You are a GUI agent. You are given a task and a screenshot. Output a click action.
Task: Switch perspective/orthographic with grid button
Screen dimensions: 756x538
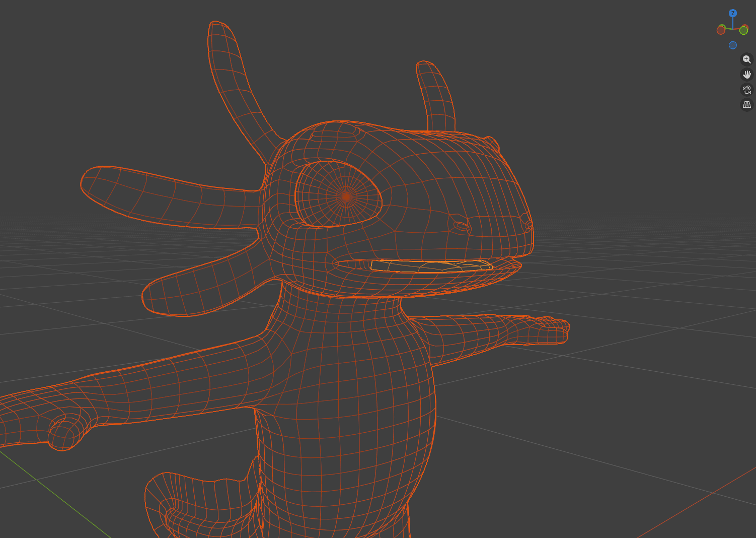point(747,105)
